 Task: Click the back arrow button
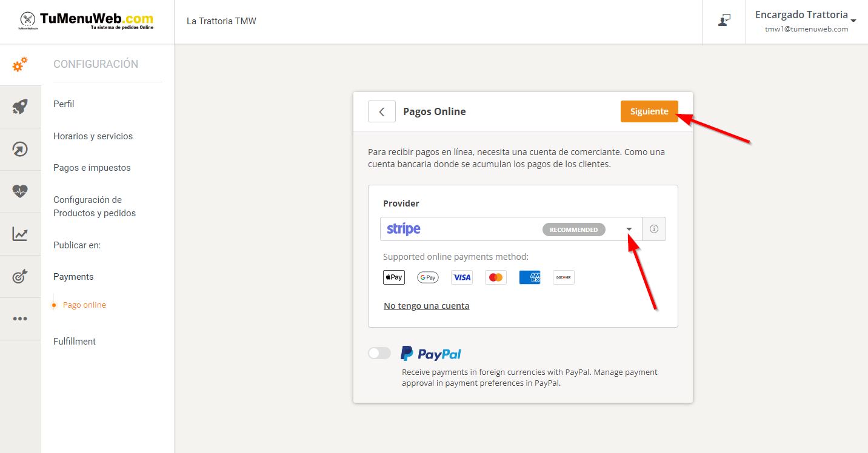[x=381, y=111]
